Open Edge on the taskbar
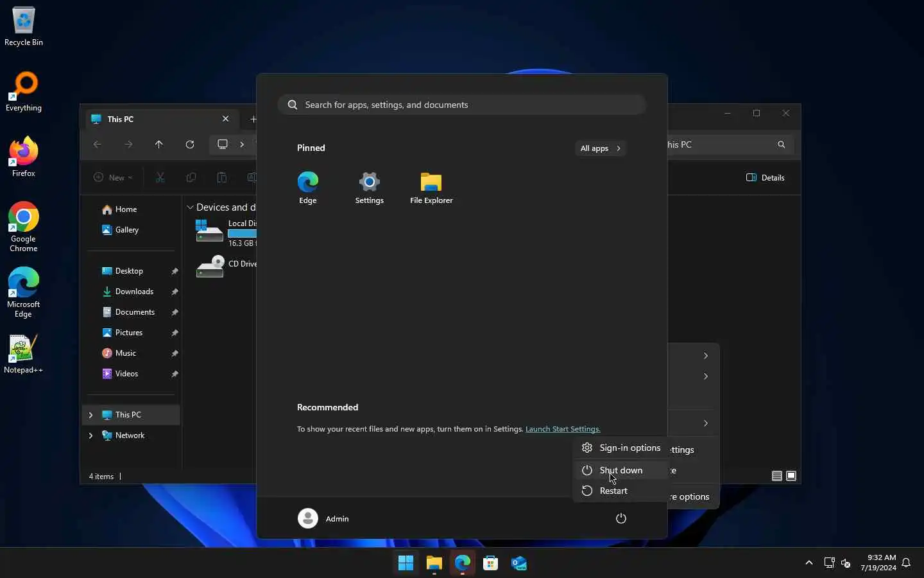 (463, 563)
